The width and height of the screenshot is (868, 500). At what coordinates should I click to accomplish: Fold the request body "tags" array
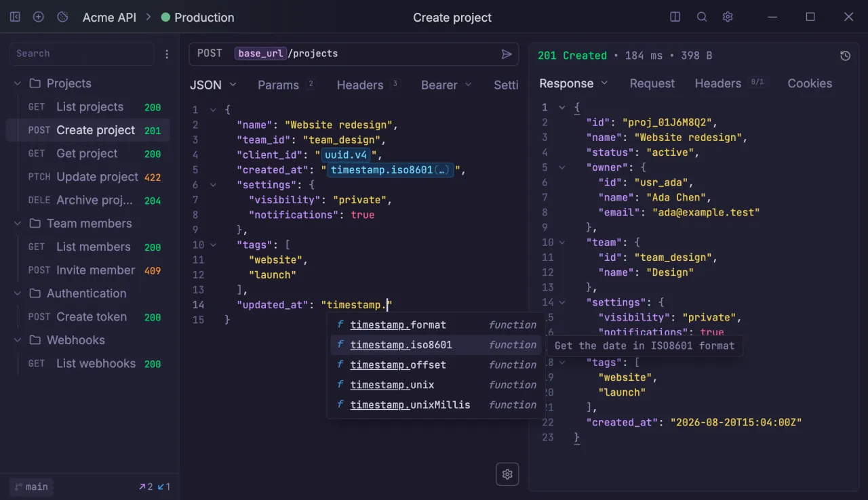213,245
